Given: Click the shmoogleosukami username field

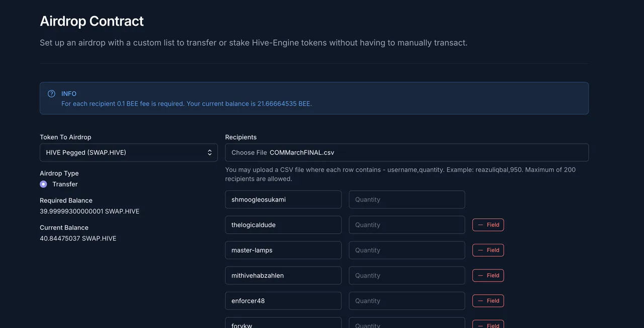Looking at the screenshot, I should click(283, 200).
